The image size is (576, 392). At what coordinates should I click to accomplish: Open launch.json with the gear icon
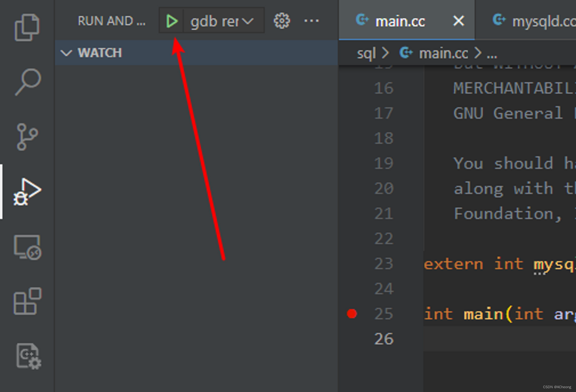coord(282,21)
